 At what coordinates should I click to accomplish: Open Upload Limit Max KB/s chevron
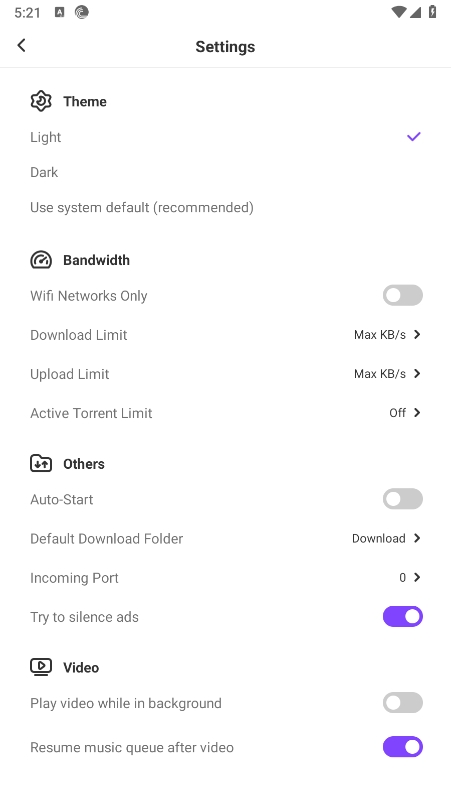[x=387, y=374]
